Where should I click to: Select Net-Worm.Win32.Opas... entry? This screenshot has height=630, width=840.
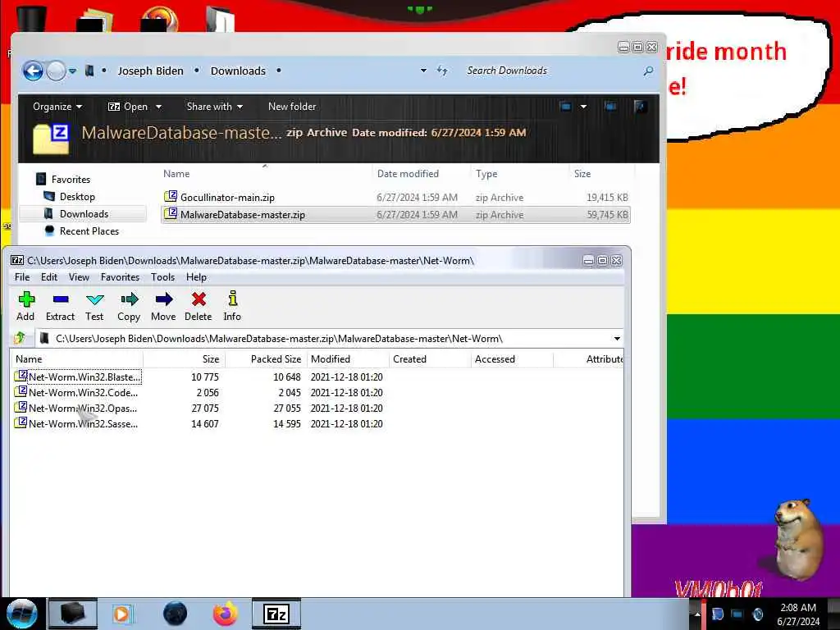tap(78, 408)
